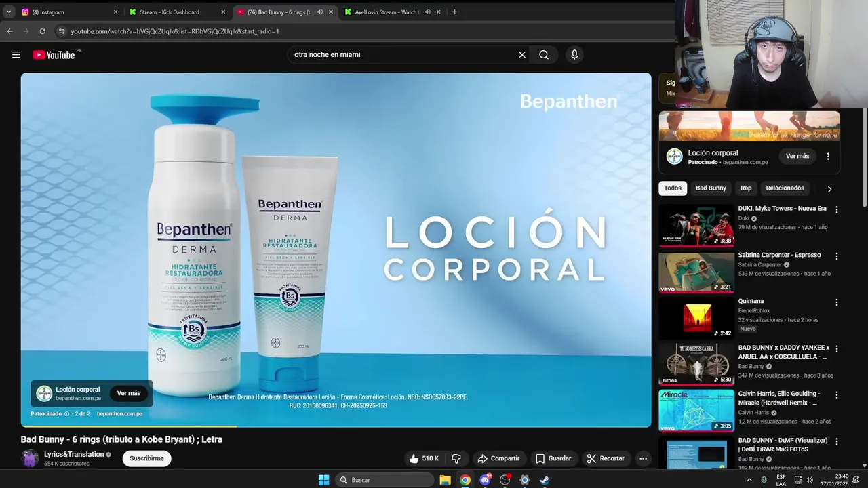Click the Suscribirse button

click(146, 458)
